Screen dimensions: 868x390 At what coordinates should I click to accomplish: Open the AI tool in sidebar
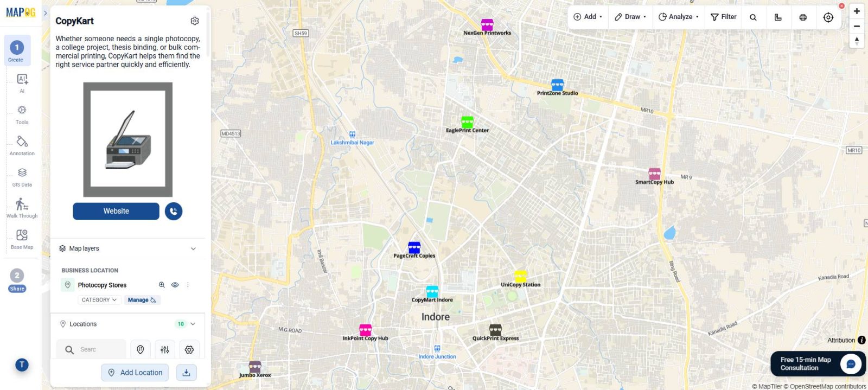coord(22,82)
